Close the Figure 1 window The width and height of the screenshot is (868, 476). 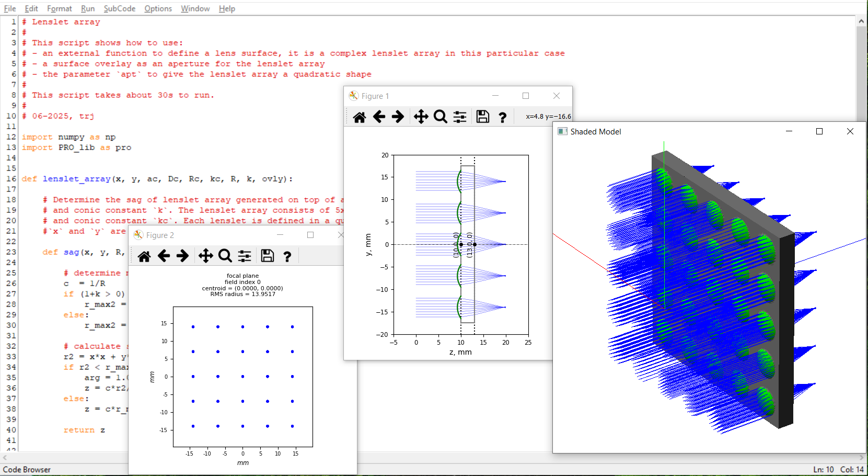tap(557, 96)
